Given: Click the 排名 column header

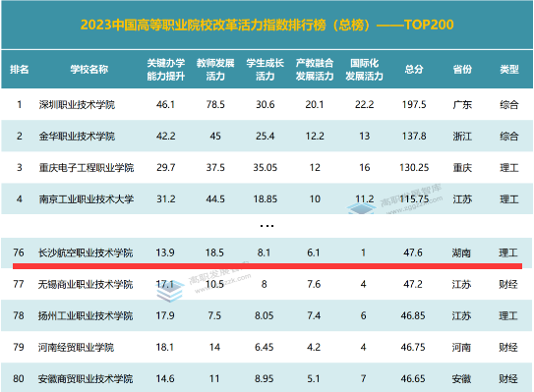Looking at the screenshot, I should coord(20,70).
